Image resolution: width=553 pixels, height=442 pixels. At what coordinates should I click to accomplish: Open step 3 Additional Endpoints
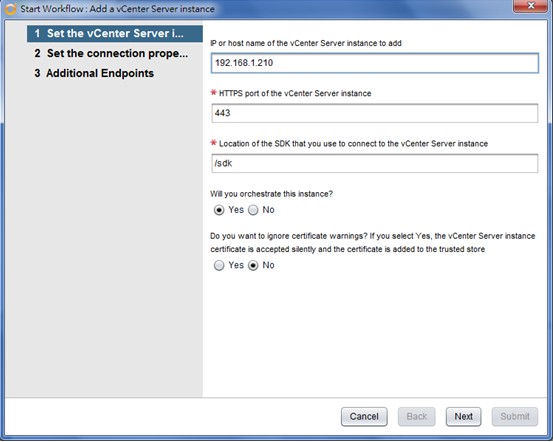pos(94,73)
